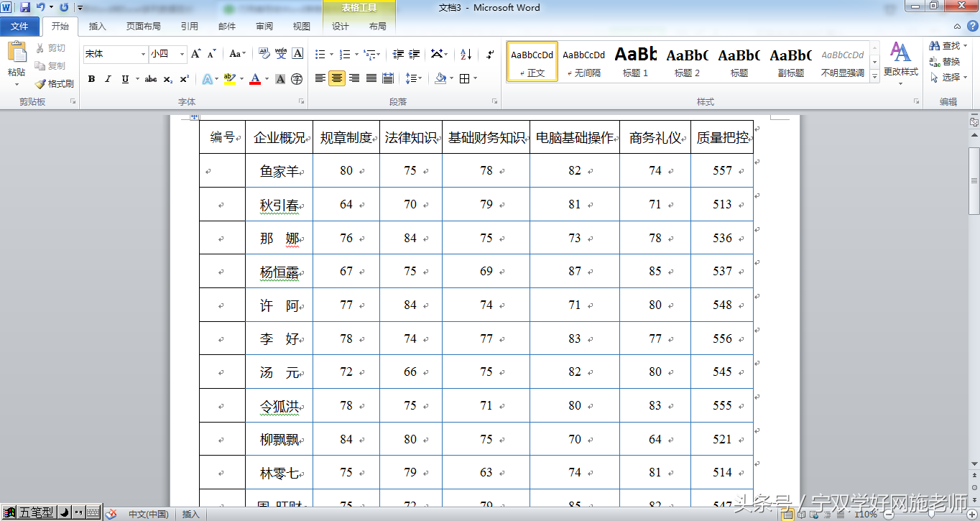Align text left
The image size is (980, 521).
[320, 78]
